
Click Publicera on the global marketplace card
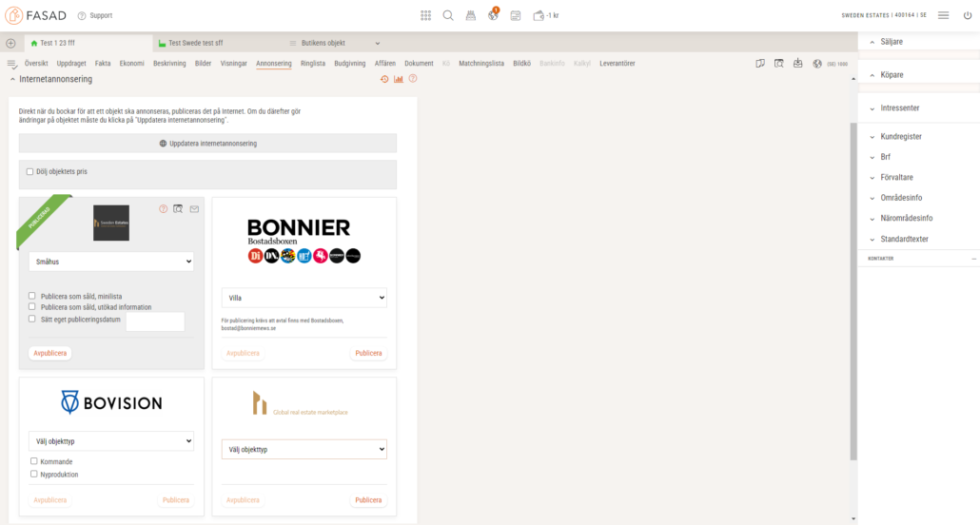[368, 500]
